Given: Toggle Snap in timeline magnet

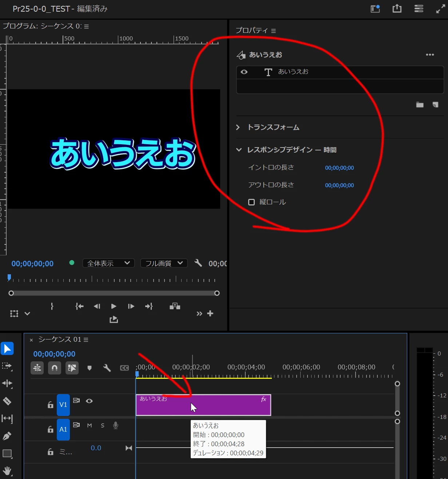Looking at the screenshot, I should tap(55, 368).
